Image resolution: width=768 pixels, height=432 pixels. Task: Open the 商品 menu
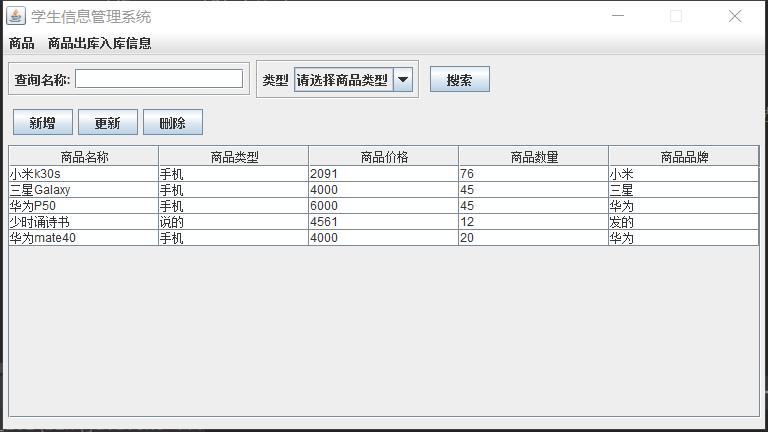pyautogui.click(x=21, y=43)
